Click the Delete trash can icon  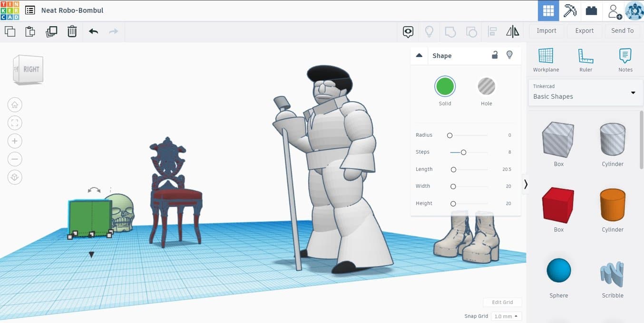point(72,32)
